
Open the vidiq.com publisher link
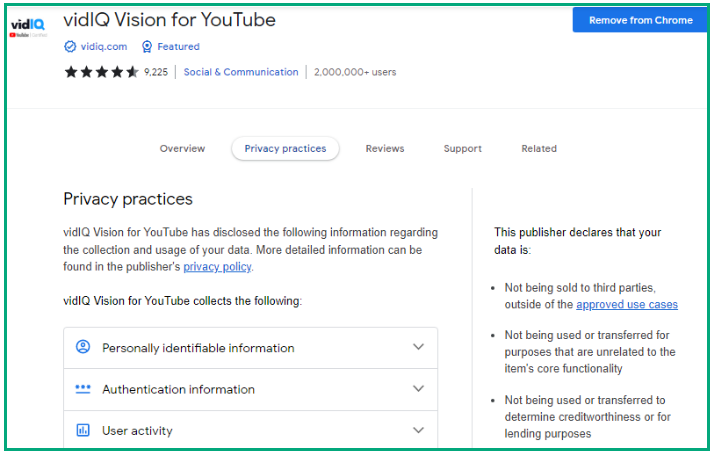104,46
